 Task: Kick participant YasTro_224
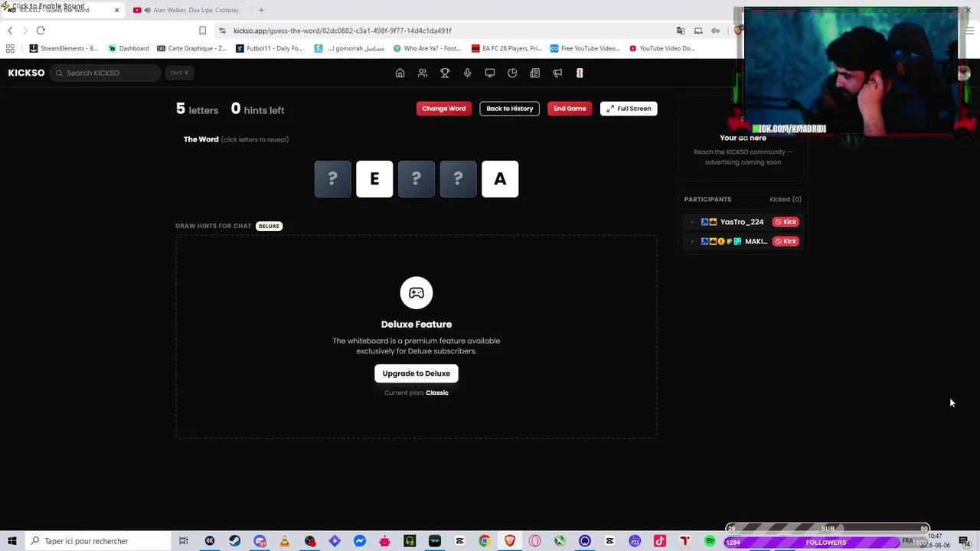click(x=786, y=222)
